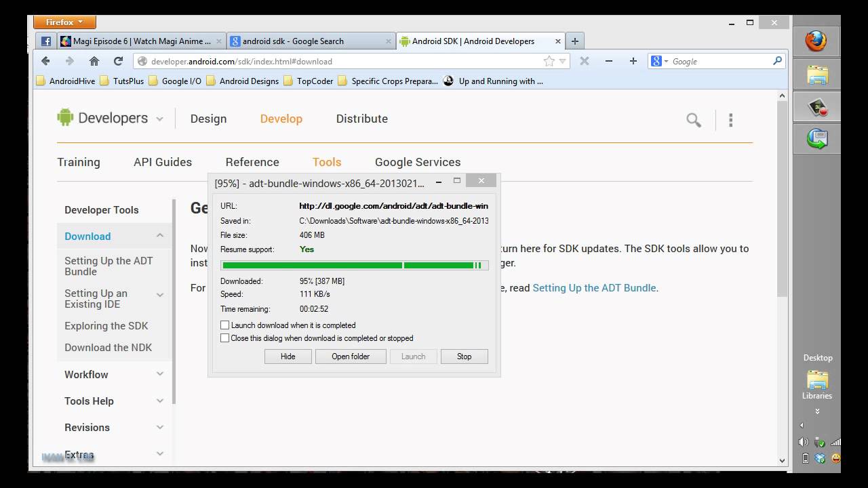Run the search with the magnifier icon
The width and height of the screenshot is (868, 488).
[778, 61]
